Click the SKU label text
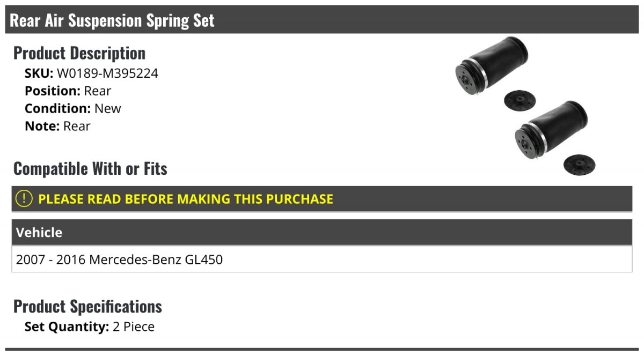The height and width of the screenshot is (356, 644). click(x=39, y=73)
